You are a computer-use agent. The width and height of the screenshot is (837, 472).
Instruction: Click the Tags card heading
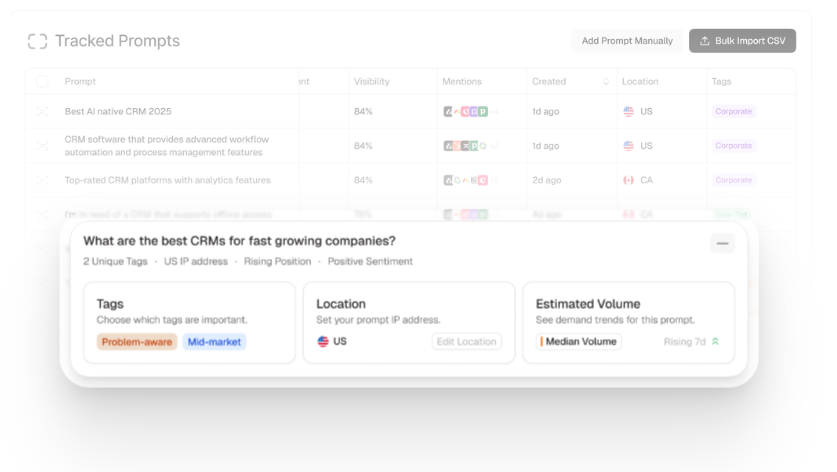(x=110, y=304)
